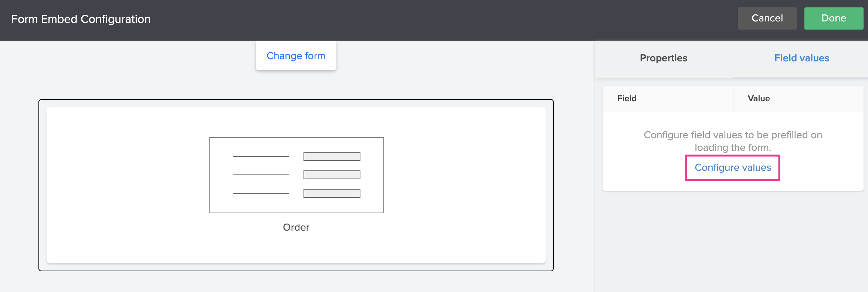This screenshot has width=868, height=292.
Task: Select the Order label under the form preview
Action: (x=296, y=227)
